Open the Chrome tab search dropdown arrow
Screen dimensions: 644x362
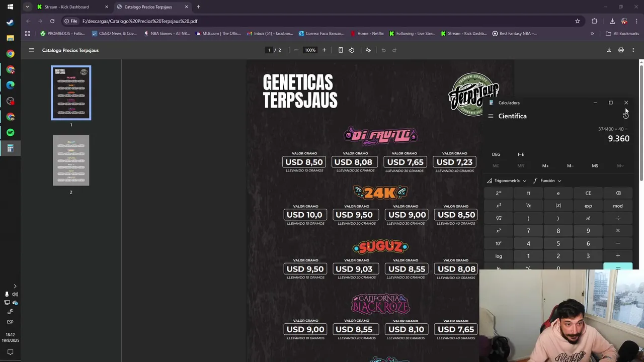(27, 7)
